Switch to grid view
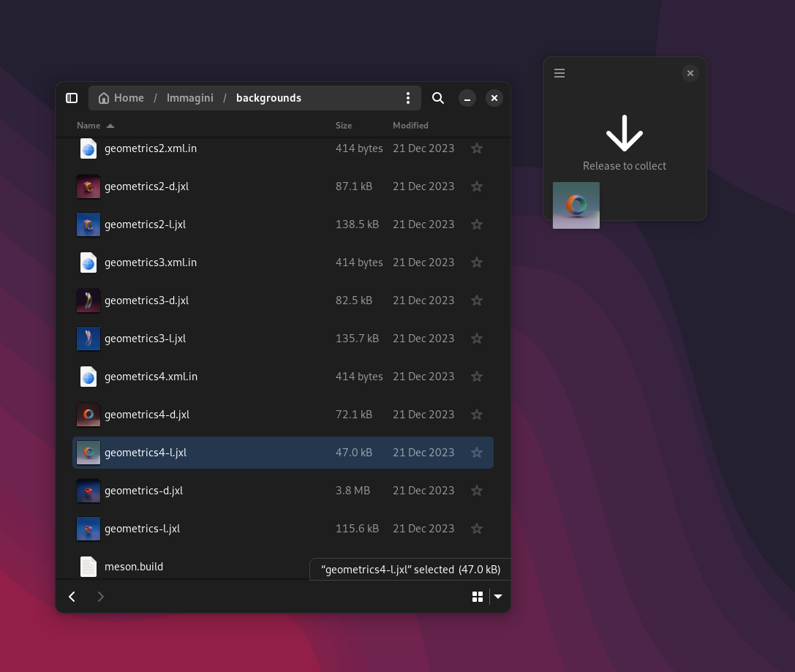This screenshot has height=672, width=795. 478,597
